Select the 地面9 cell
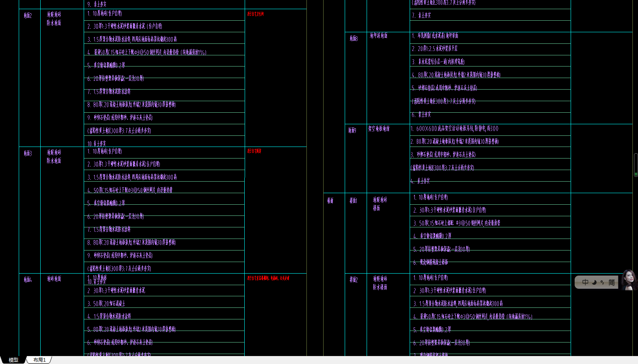This screenshot has width=638, height=364. (352, 130)
